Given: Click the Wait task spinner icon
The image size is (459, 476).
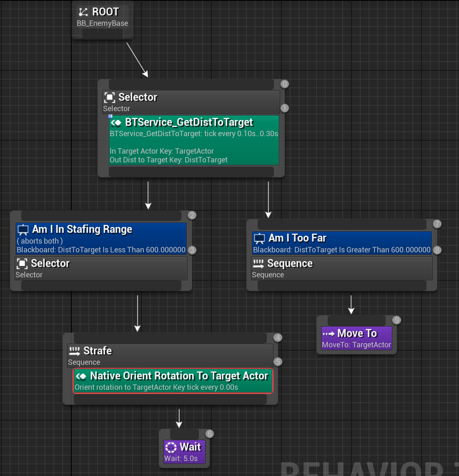Looking at the screenshot, I should 171,447.
